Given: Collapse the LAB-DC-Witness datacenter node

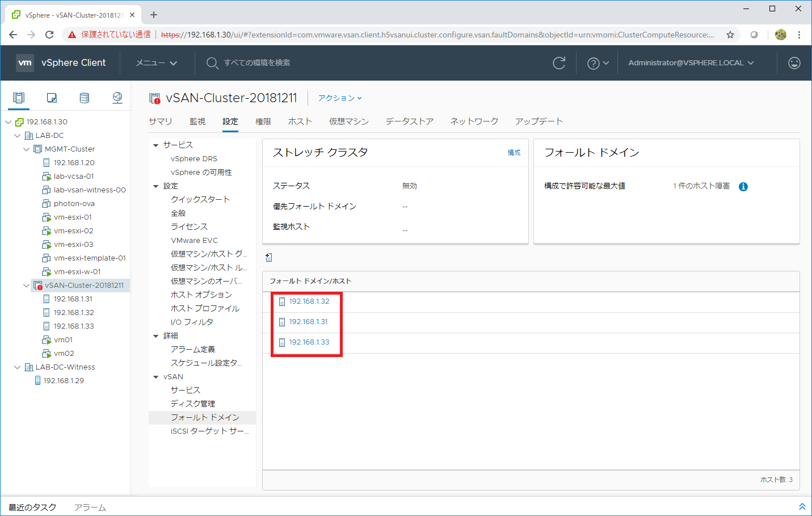Looking at the screenshot, I should 17,367.
